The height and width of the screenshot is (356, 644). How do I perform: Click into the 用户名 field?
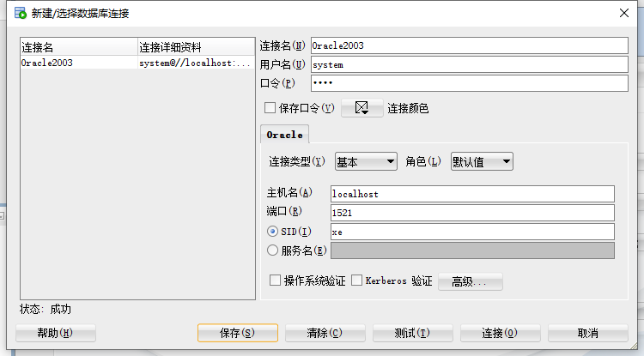(470, 64)
